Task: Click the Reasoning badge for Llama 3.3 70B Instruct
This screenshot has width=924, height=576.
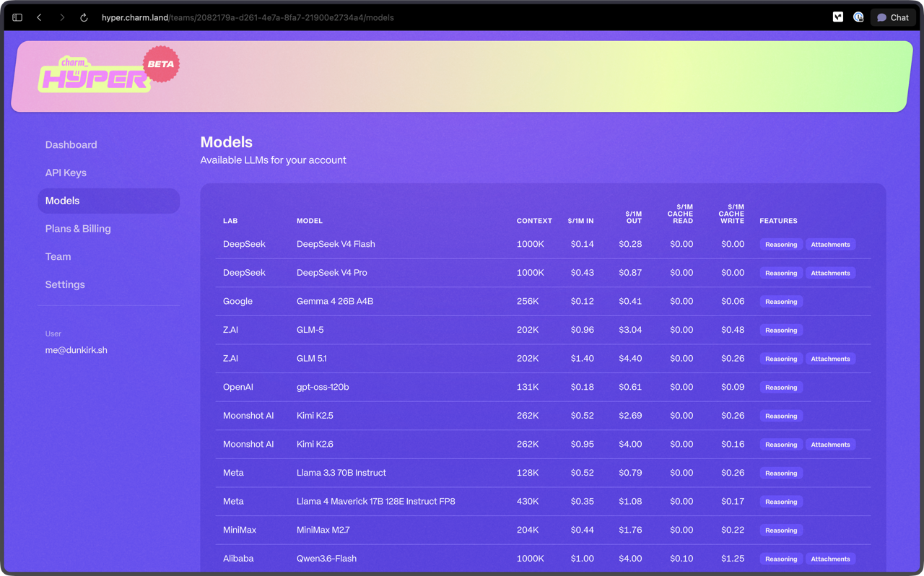Action: pos(781,474)
